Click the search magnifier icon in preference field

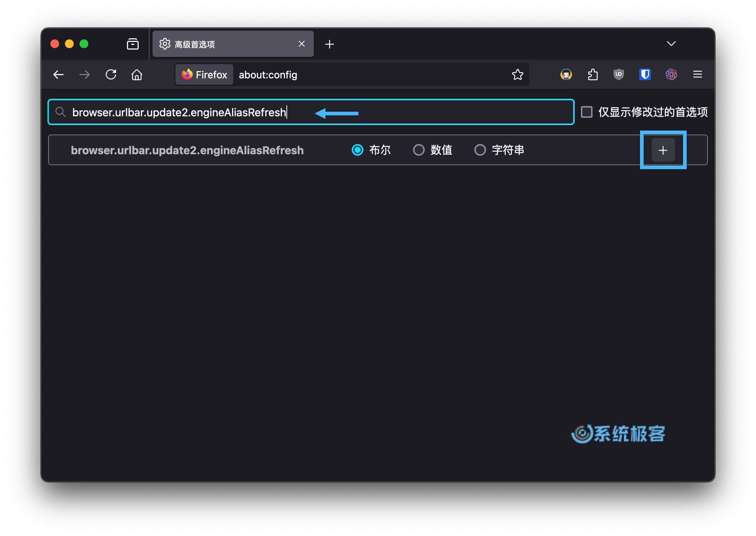(x=61, y=112)
